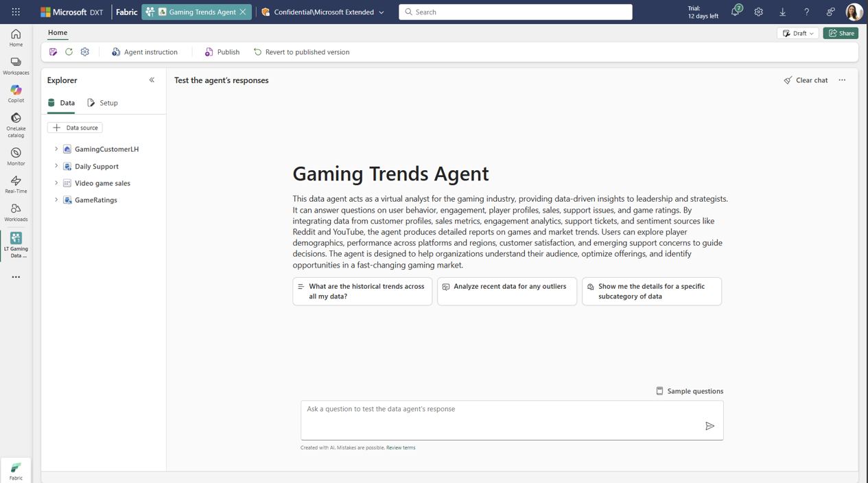Open Copilot in left navigation

click(x=16, y=94)
